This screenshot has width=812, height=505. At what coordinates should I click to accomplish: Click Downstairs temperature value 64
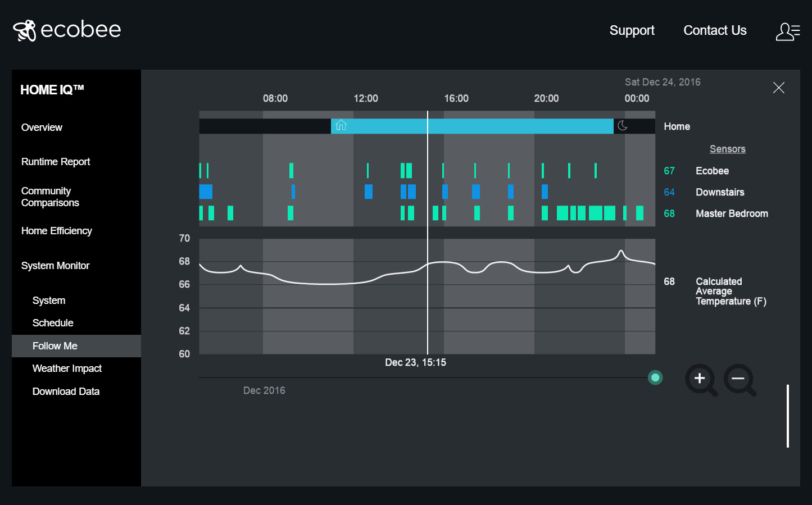coord(669,192)
